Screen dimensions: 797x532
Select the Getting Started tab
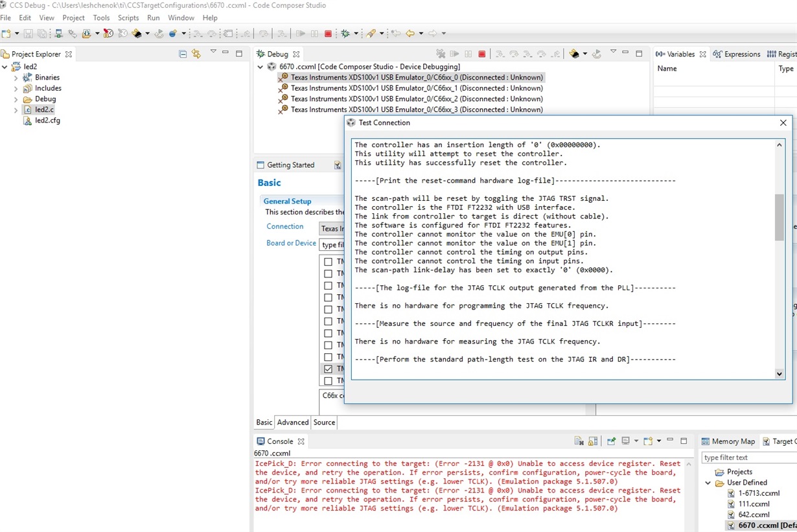[286, 165]
